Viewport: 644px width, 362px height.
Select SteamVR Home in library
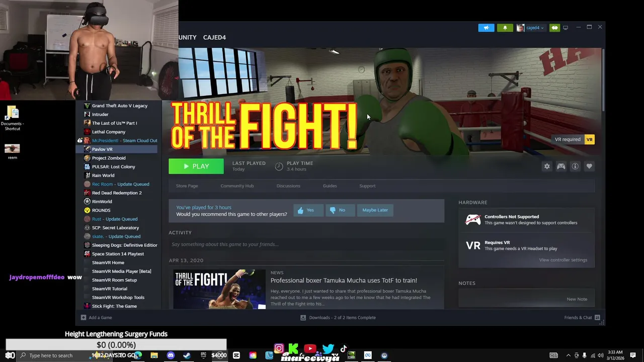coord(108,262)
